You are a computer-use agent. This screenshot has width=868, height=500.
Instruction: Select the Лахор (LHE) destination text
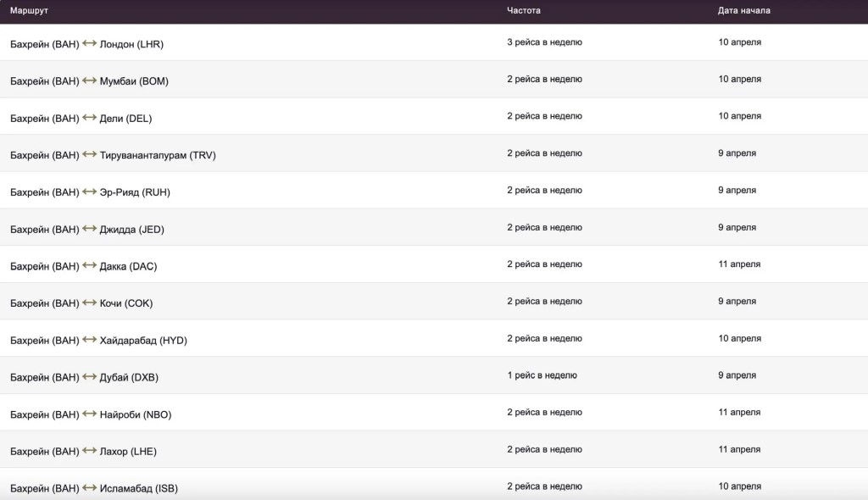pos(128,452)
